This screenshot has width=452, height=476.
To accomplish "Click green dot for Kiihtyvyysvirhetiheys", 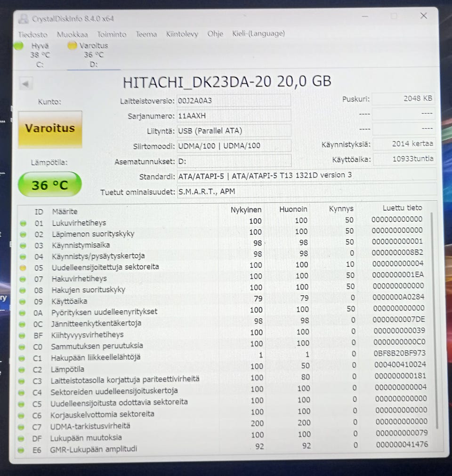I will click(x=22, y=335).
